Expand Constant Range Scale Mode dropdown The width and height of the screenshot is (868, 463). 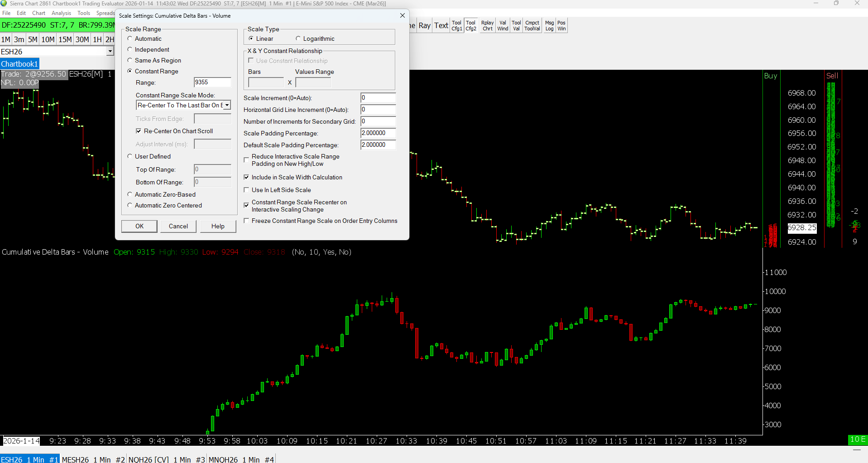[227, 105]
